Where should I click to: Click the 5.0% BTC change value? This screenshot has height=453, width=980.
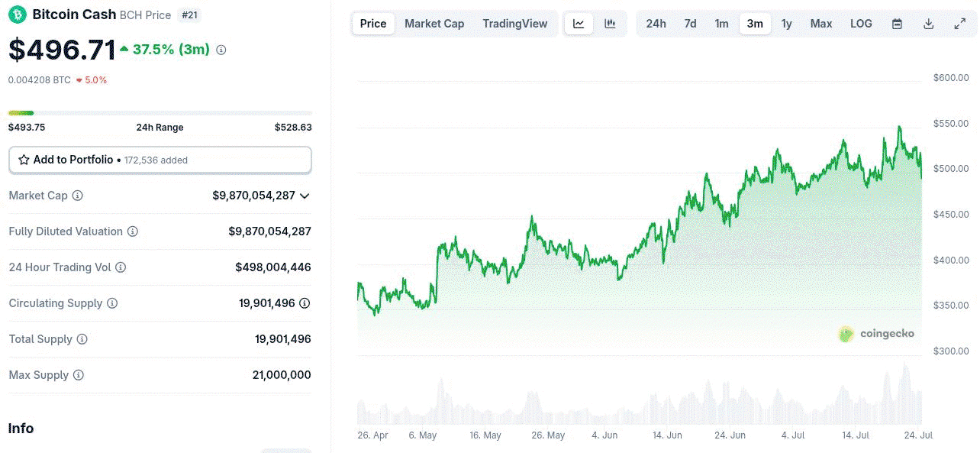pos(96,79)
